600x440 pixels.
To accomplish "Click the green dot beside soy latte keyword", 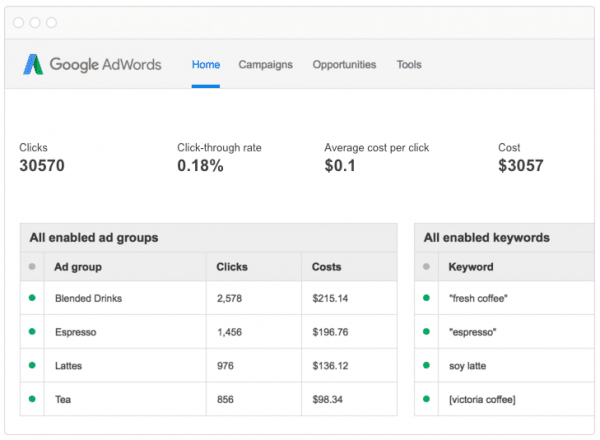I will pyautogui.click(x=426, y=365).
